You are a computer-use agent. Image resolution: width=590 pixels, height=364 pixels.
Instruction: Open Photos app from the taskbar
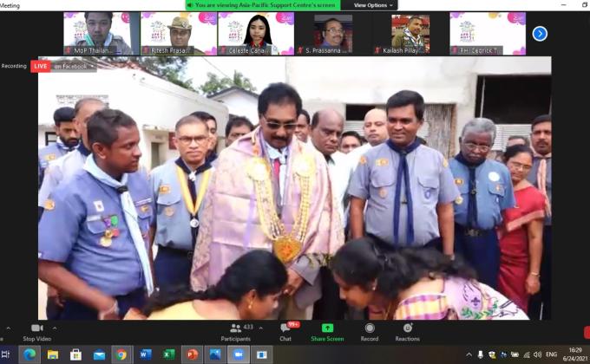(215, 354)
